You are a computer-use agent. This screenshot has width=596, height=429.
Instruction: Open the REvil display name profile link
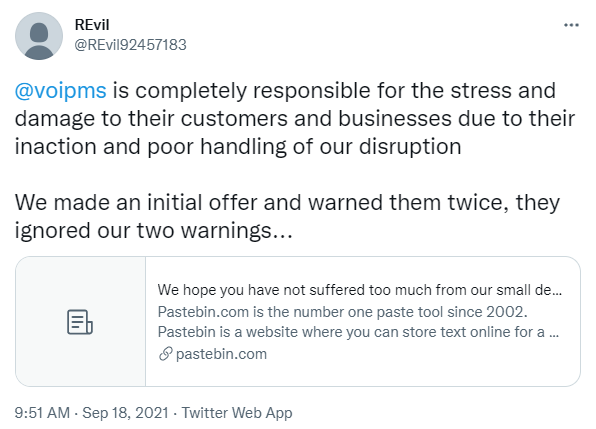tap(92, 25)
